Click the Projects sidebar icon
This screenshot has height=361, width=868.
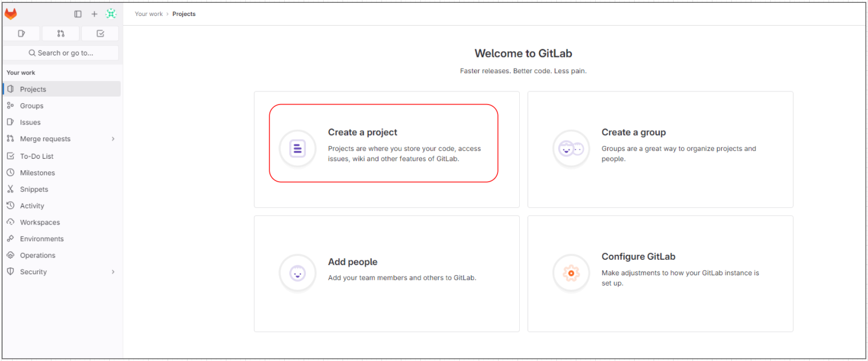[10, 89]
